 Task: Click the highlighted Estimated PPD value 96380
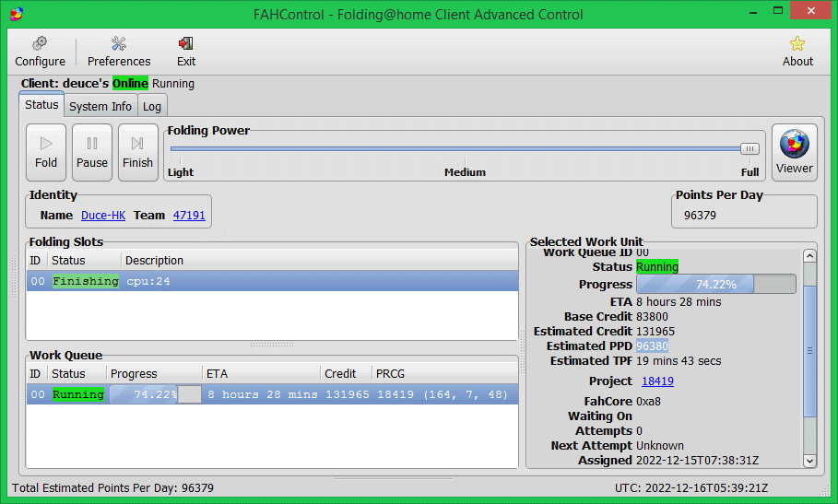pos(652,346)
